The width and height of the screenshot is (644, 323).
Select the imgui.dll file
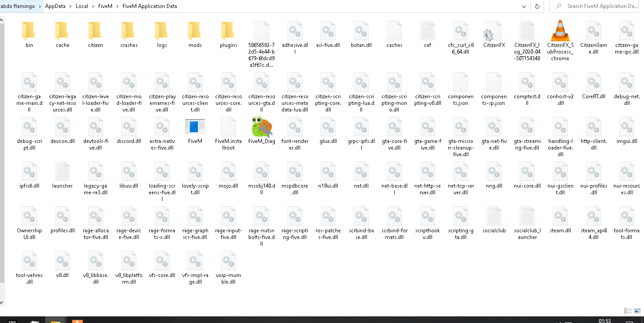[627, 131]
